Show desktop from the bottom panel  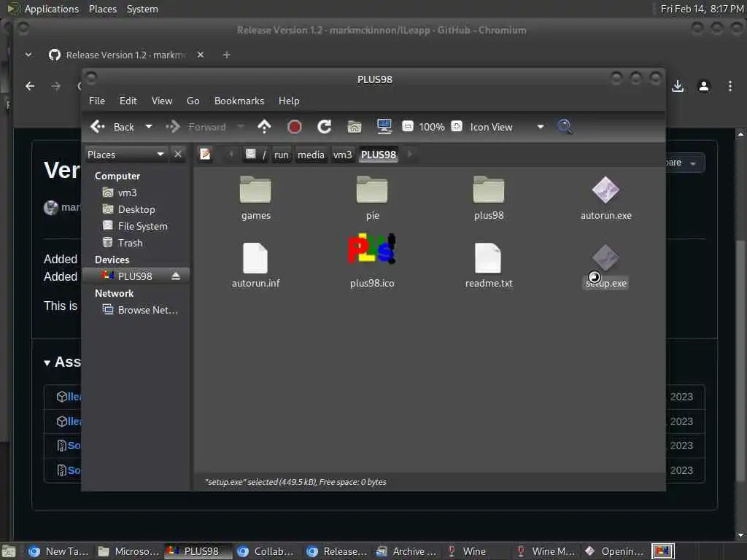[9, 551]
